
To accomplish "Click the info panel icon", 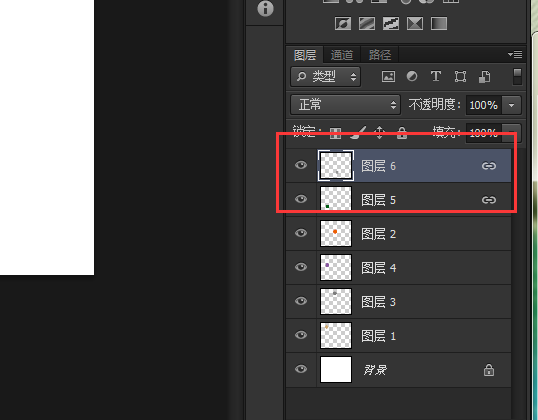I will coord(265,8).
